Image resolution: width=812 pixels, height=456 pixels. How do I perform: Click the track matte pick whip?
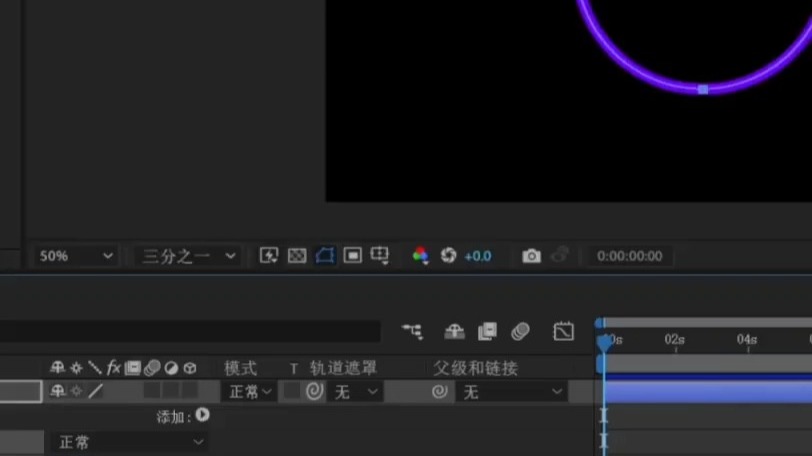[314, 391]
